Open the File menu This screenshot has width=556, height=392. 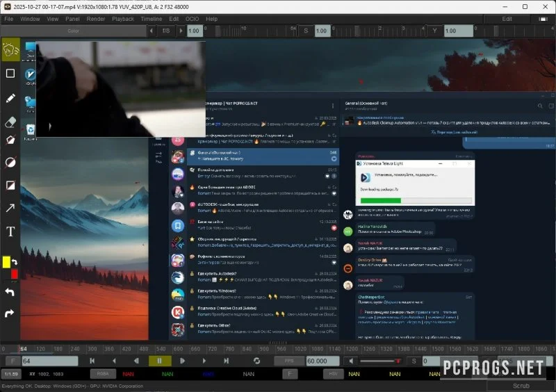(x=8, y=19)
